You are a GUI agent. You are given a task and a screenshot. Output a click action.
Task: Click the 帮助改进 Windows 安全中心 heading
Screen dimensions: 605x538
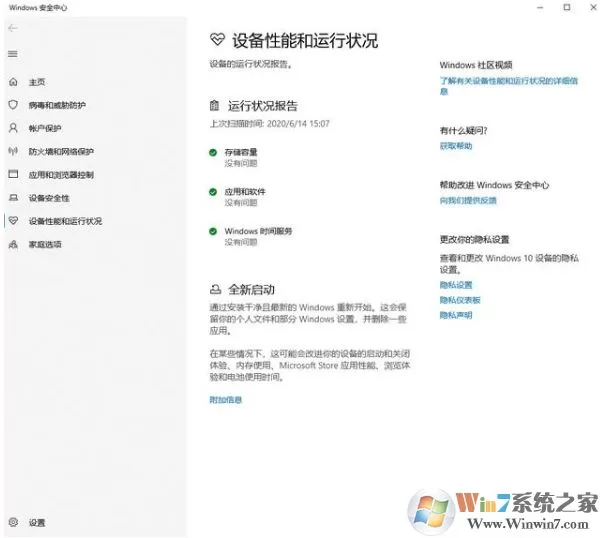[494, 185]
